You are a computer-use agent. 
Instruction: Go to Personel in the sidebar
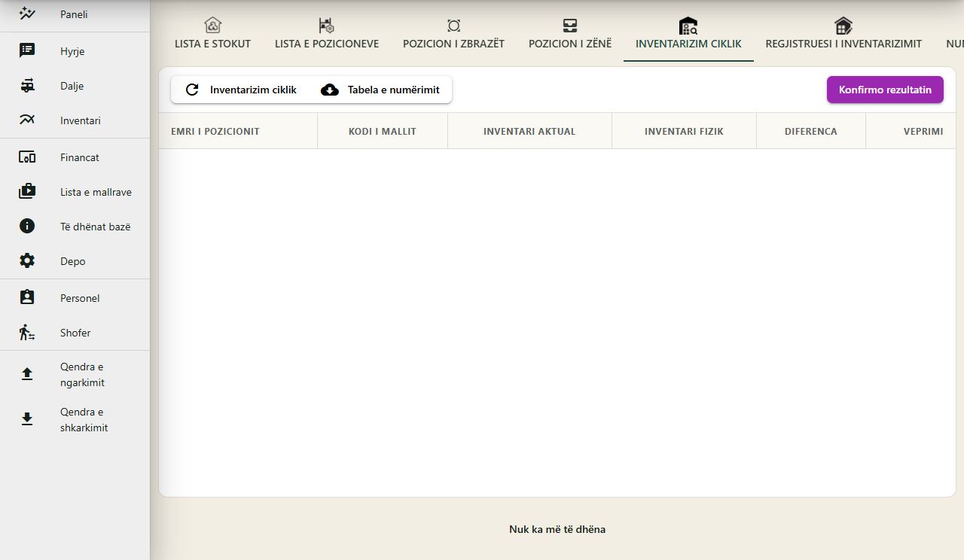(x=75, y=298)
